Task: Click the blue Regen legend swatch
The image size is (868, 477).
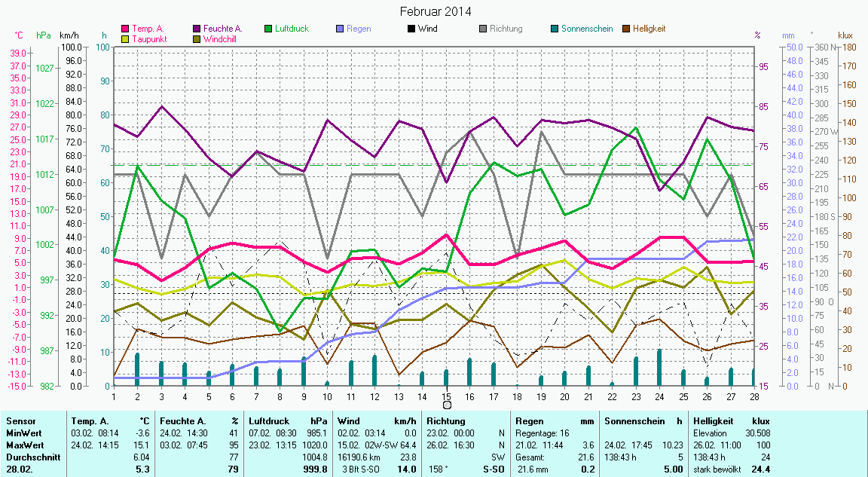Action: pyautogui.click(x=341, y=29)
